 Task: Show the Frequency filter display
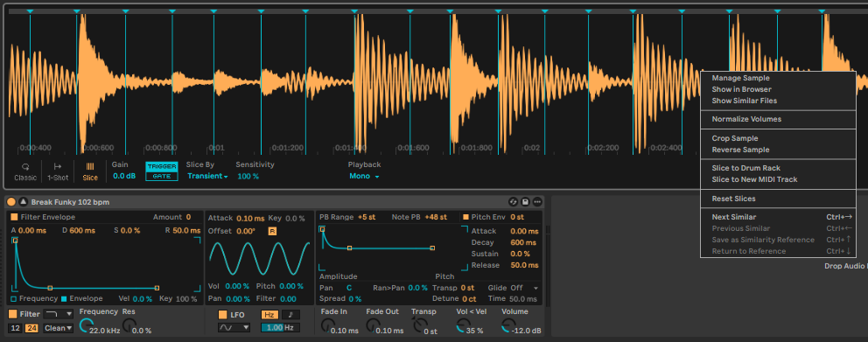pyautogui.click(x=33, y=298)
